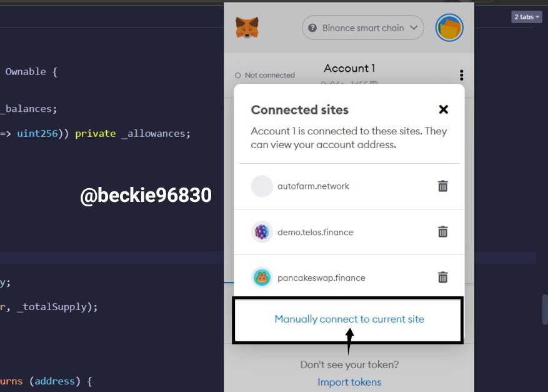Click the editor vertical scrollbar thumb
Image resolution: width=548 pixels, height=392 pixels.
[x=545, y=309]
